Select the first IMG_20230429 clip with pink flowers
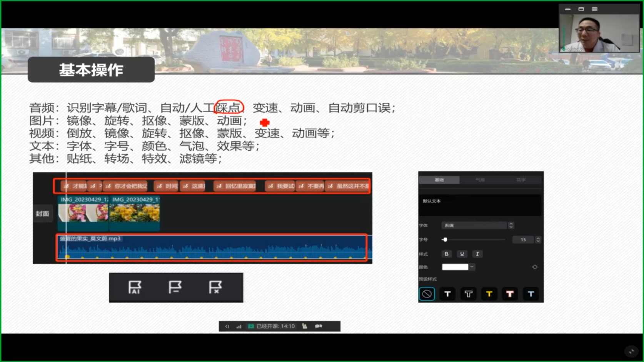The width and height of the screenshot is (644, 362). tap(83, 213)
